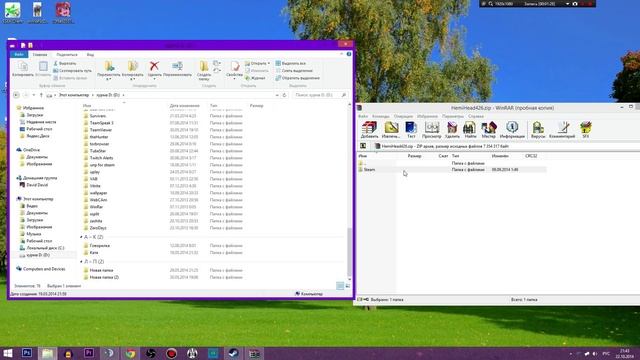Click Explorer ribbon Создать папку (New folder) icon
The width and height of the screenshot is (640, 360).
204,70
